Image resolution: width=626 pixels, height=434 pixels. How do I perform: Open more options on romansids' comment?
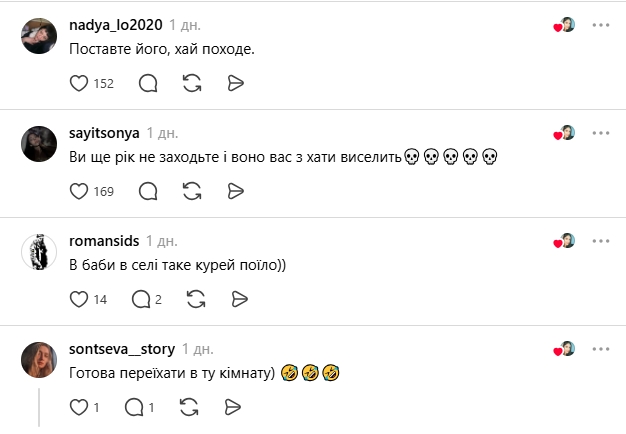601,241
